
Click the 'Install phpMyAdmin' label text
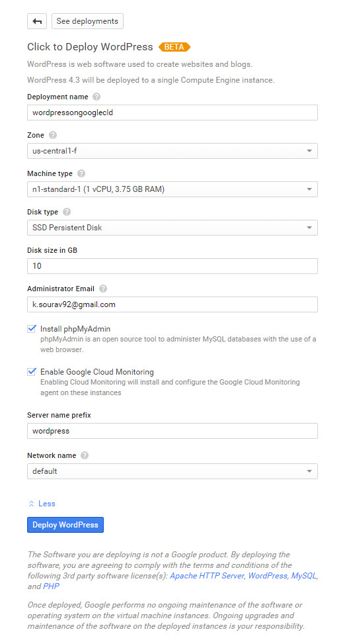pos(75,329)
